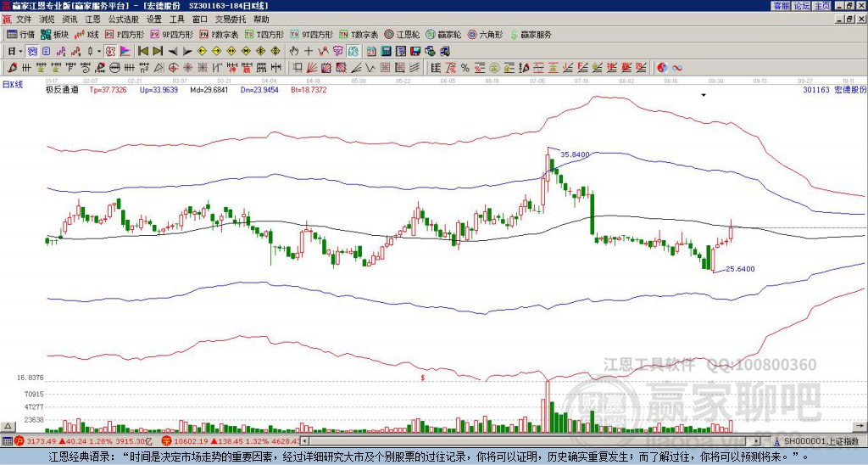Open the T四方形 tool
The image size is (868, 465).
point(264,34)
